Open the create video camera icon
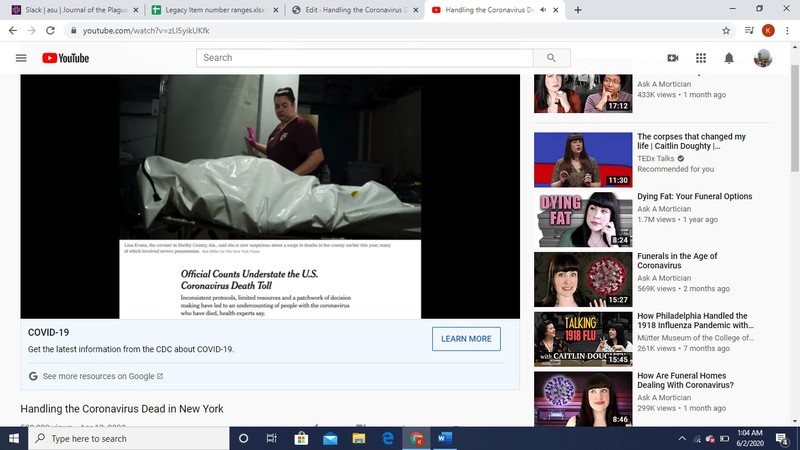 [x=673, y=58]
